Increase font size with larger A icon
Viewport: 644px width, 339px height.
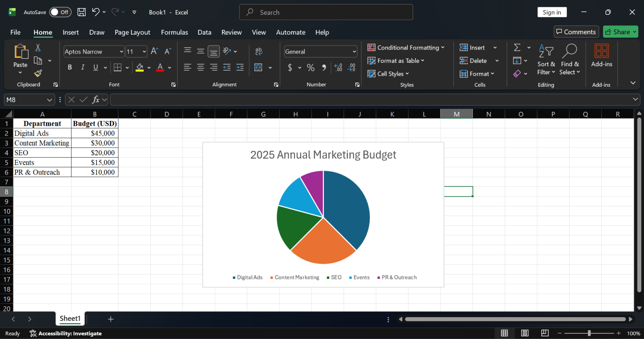(x=155, y=51)
